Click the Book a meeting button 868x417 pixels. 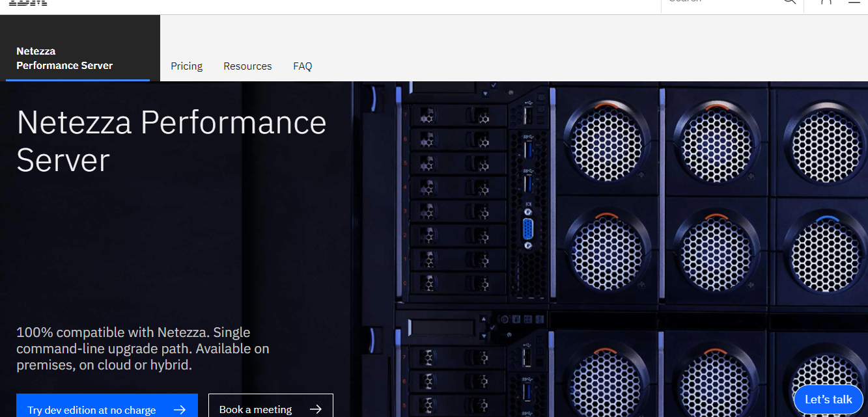click(270, 406)
